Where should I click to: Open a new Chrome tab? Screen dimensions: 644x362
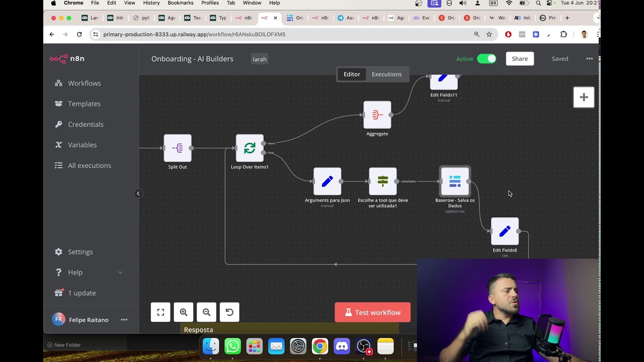click(x=567, y=18)
